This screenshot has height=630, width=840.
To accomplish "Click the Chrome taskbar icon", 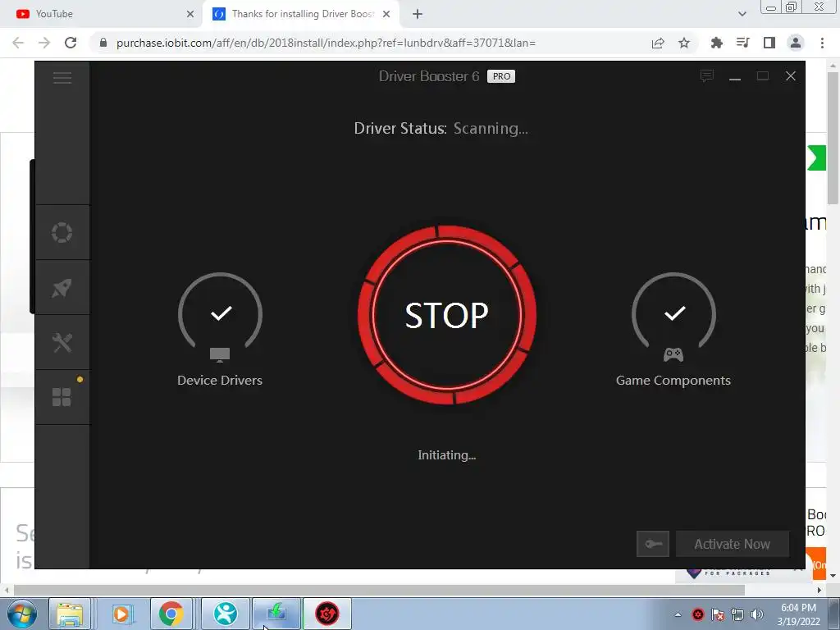I will click(171, 614).
